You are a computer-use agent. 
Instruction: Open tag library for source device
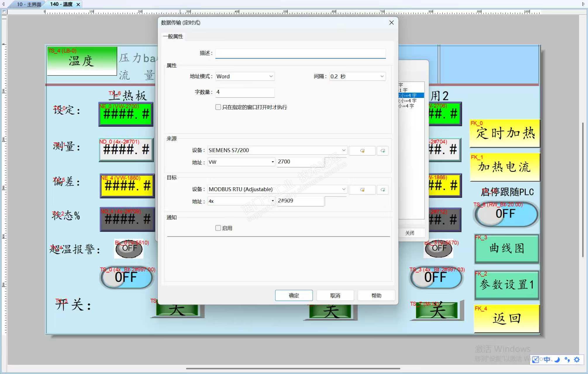[x=362, y=151]
